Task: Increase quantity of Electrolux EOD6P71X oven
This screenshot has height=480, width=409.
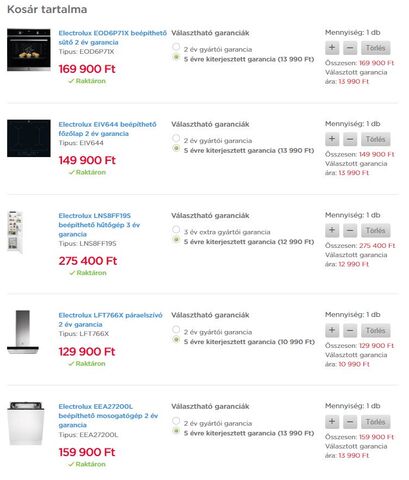Action: tap(332, 48)
